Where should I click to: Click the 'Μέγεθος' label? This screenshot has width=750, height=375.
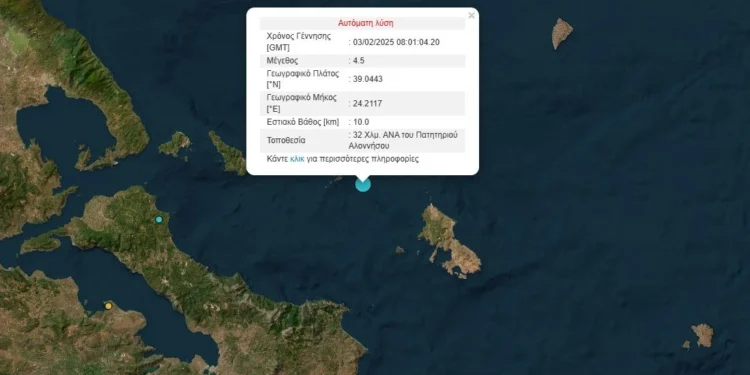pyautogui.click(x=282, y=61)
